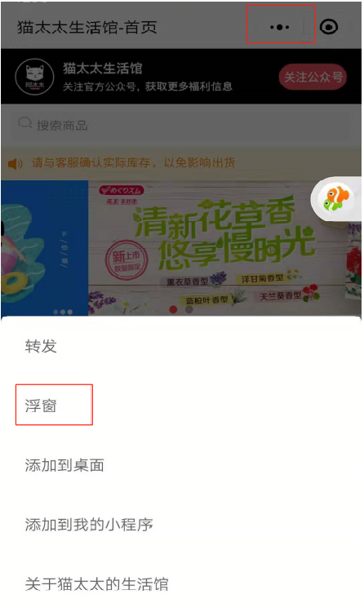Viewport: 364px width, 612px height.
Task: Open the floating clownfish widget
Action: pyautogui.click(x=336, y=199)
